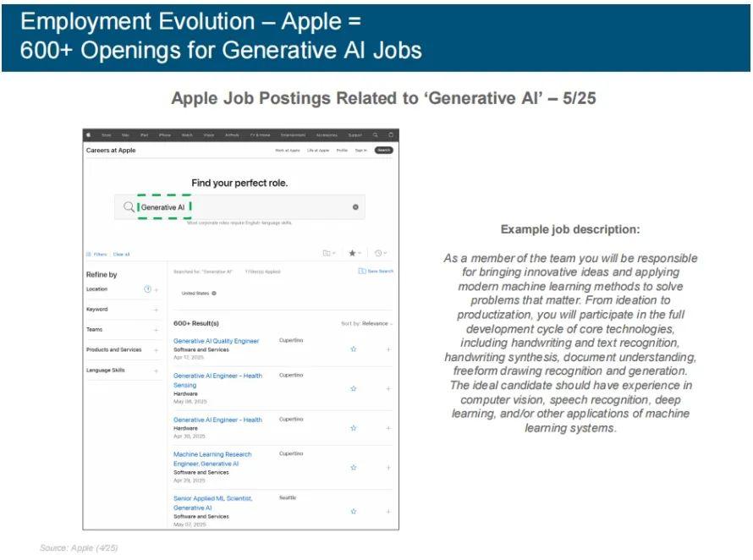Star the Generative AI Engineer Health Sensing job
The width and height of the screenshot is (753, 560).
354,388
